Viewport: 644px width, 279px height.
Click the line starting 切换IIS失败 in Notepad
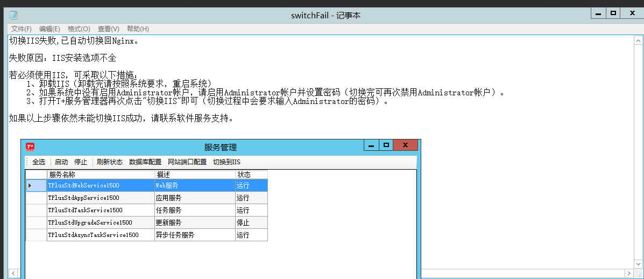click(74, 41)
